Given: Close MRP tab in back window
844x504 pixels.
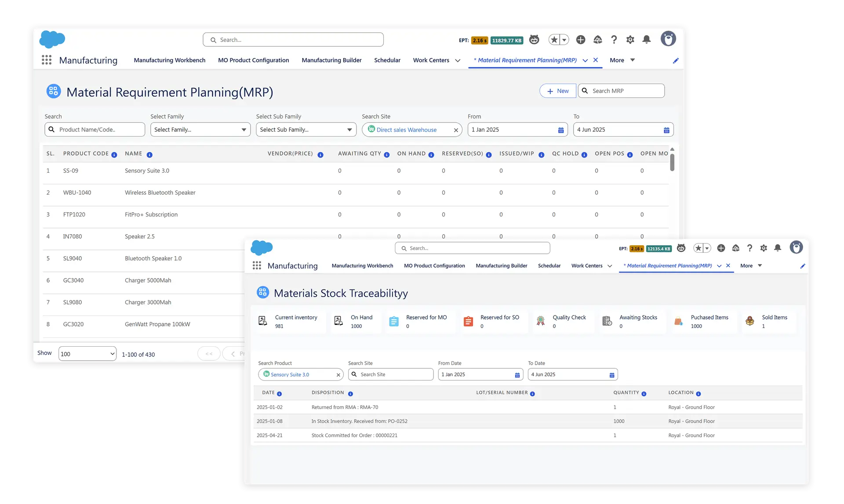Looking at the screenshot, I should click(596, 60).
